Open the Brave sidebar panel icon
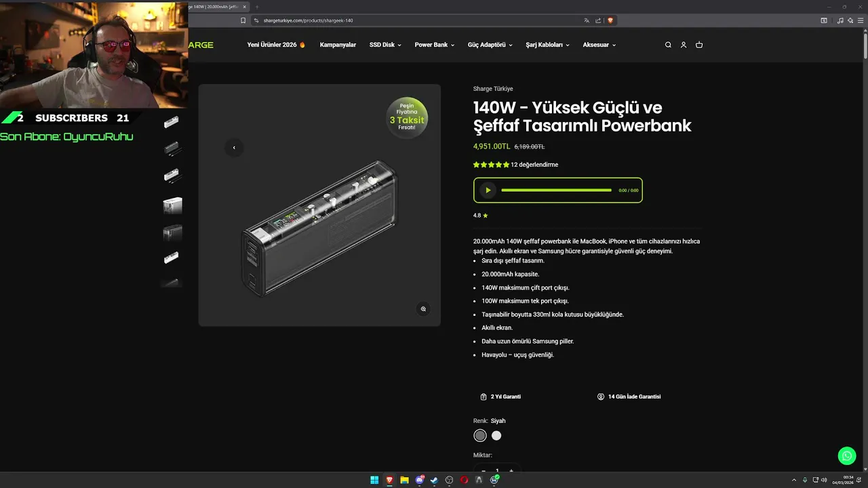 824,20
